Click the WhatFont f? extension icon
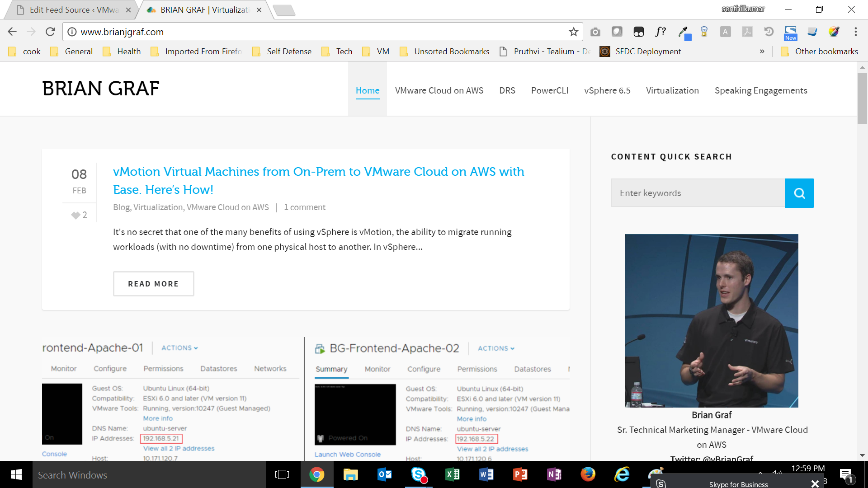 (x=660, y=32)
